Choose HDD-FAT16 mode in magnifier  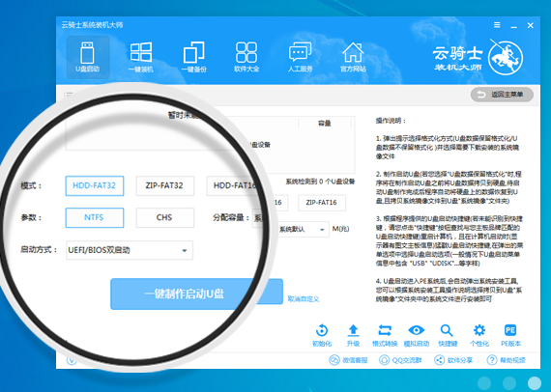[234, 185]
